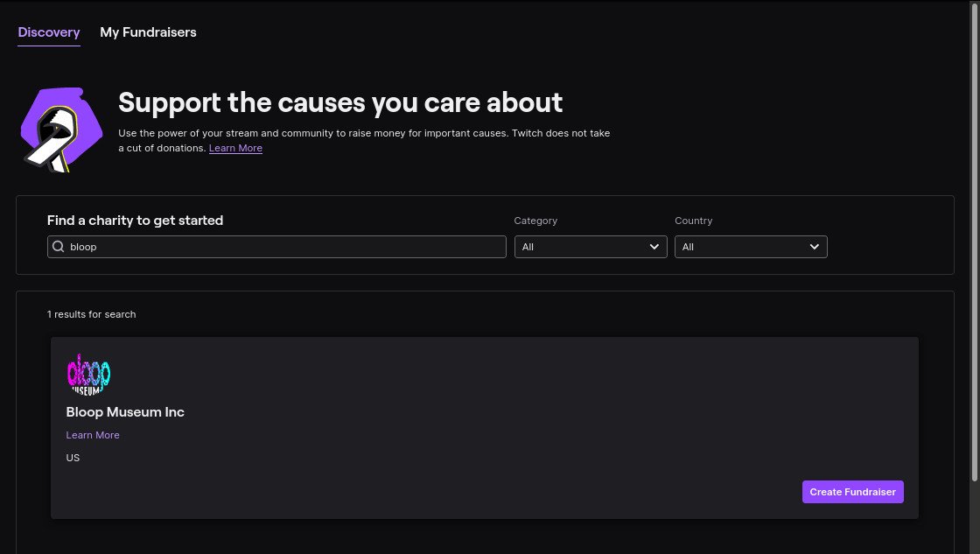980x554 pixels.
Task: Select the Discovery tab
Action: [x=49, y=32]
